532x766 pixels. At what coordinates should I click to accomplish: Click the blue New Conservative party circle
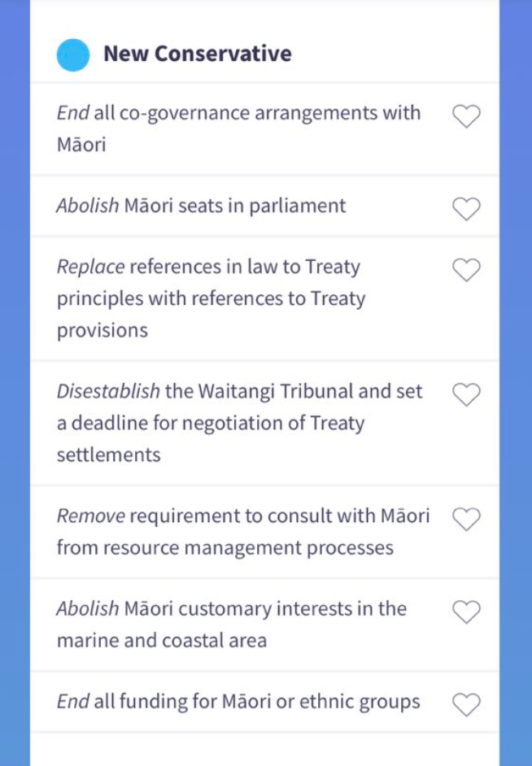(x=72, y=54)
